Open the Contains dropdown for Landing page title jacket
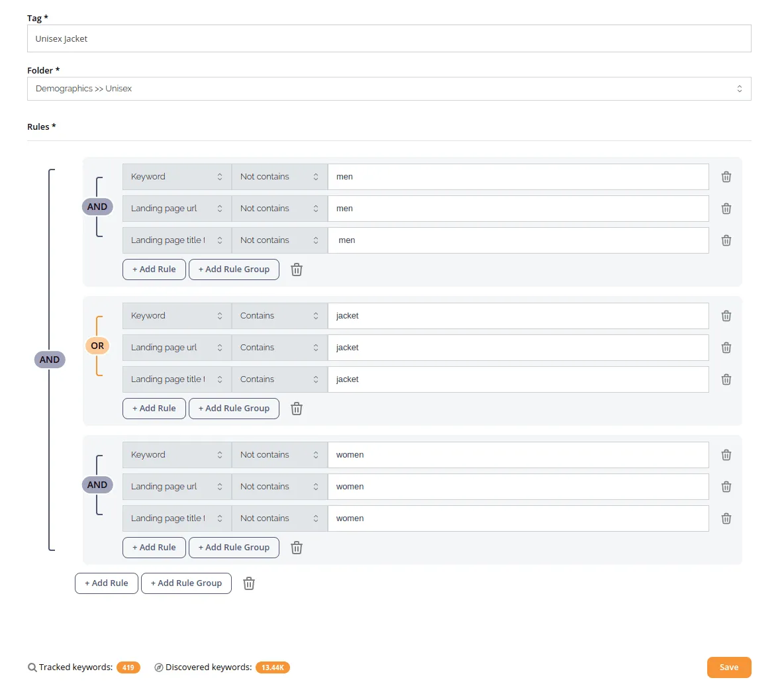784x688 pixels. coord(279,379)
